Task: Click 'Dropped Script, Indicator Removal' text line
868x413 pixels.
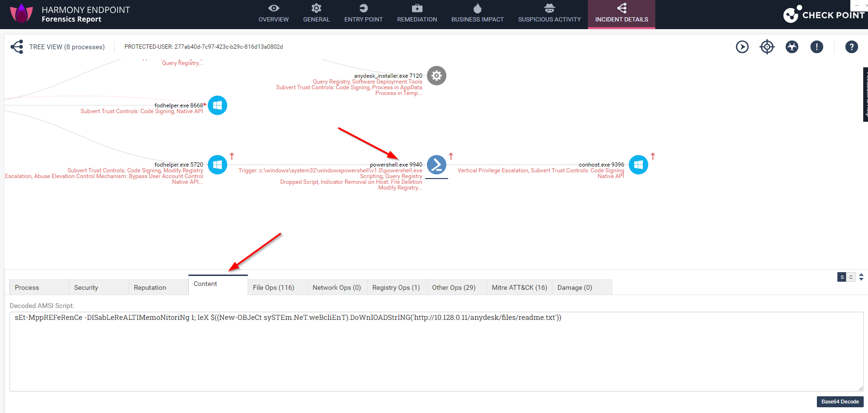Action: [351, 182]
